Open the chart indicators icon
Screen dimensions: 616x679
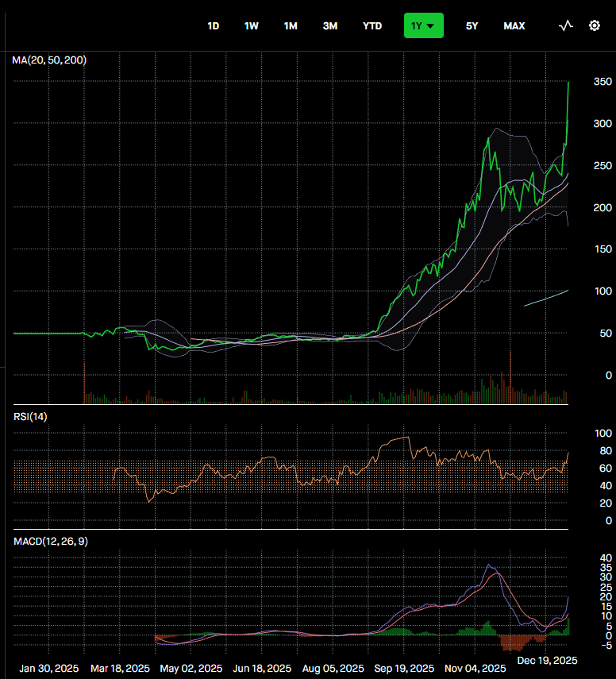(x=566, y=26)
